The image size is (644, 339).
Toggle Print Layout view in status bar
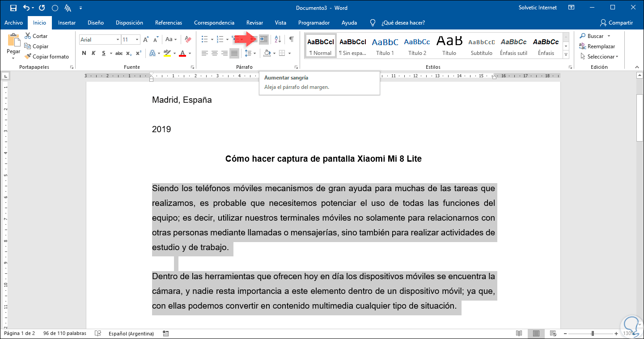click(535, 334)
